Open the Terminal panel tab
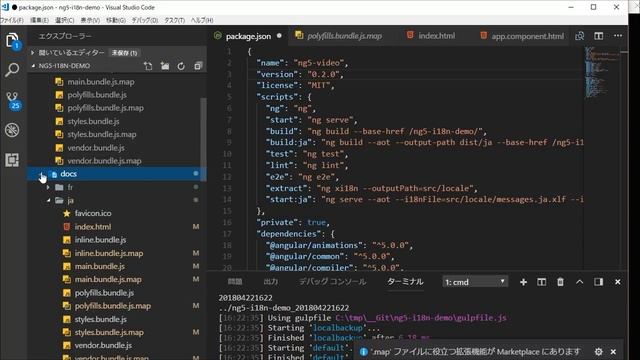The width and height of the screenshot is (640, 360). 405,282
